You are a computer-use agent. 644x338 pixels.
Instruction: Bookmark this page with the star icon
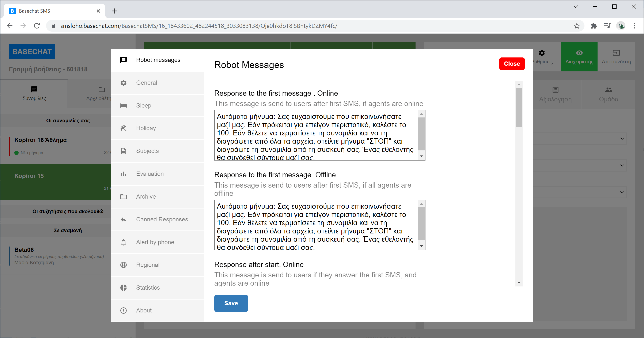pos(576,26)
